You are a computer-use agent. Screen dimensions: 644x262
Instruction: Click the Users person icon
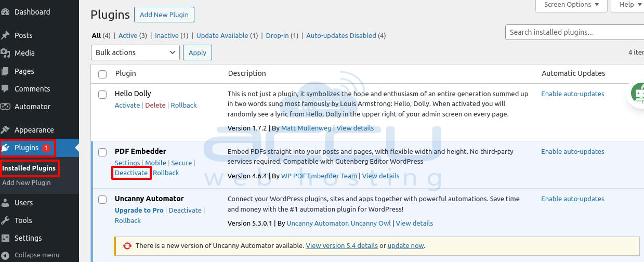(5, 203)
